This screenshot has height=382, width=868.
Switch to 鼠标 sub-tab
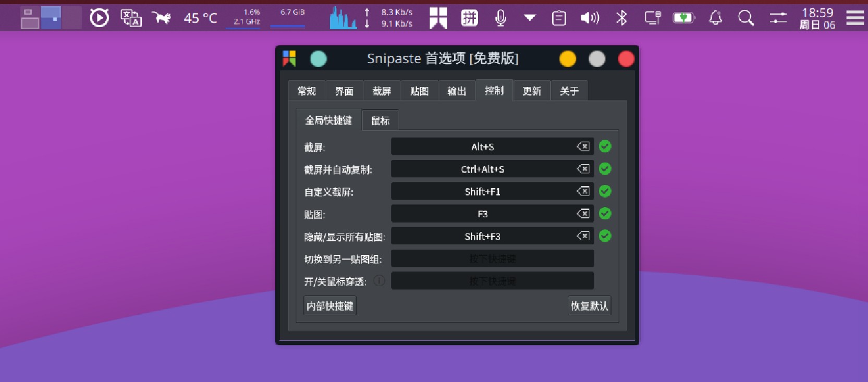tap(380, 121)
